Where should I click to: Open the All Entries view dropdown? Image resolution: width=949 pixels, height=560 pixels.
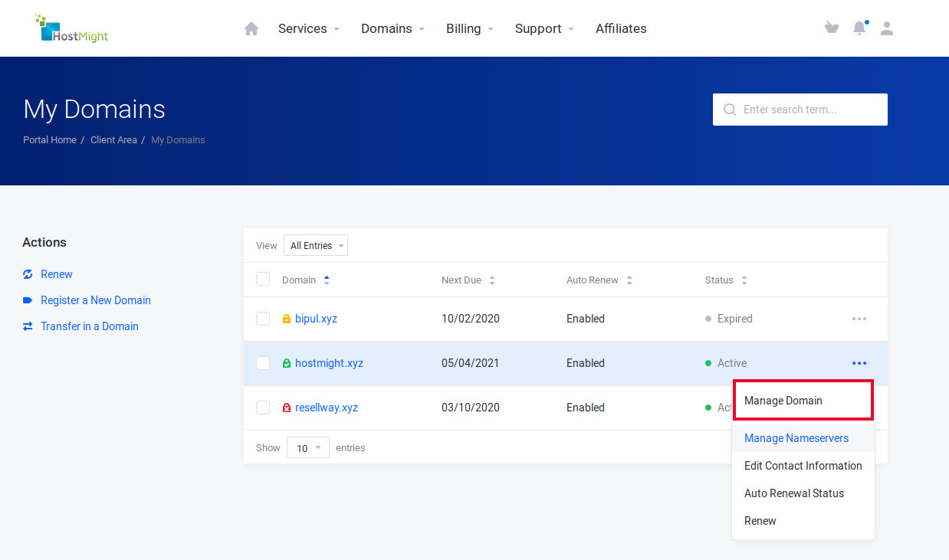315,246
